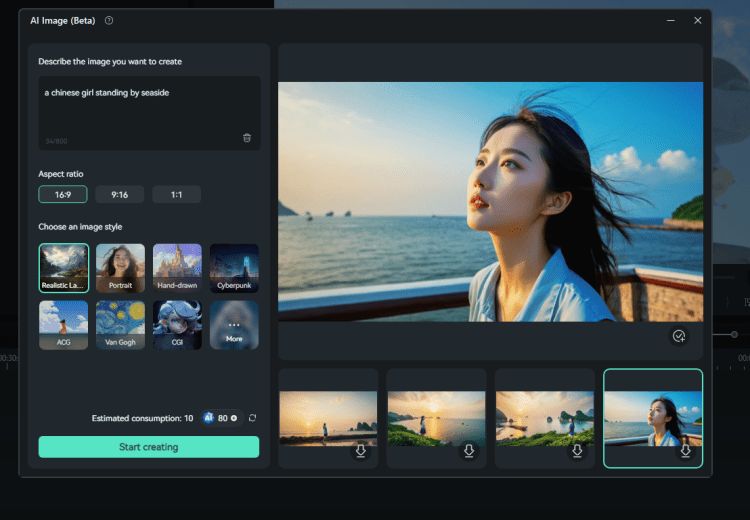Choose the Cyberpunk image style
This screenshot has height=520, width=750.
[x=234, y=268]
